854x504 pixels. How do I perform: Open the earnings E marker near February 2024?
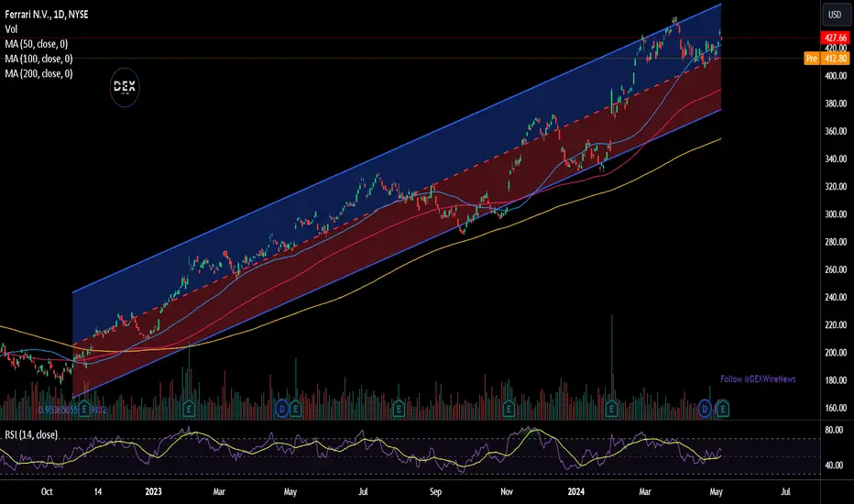tap(611, 409)
